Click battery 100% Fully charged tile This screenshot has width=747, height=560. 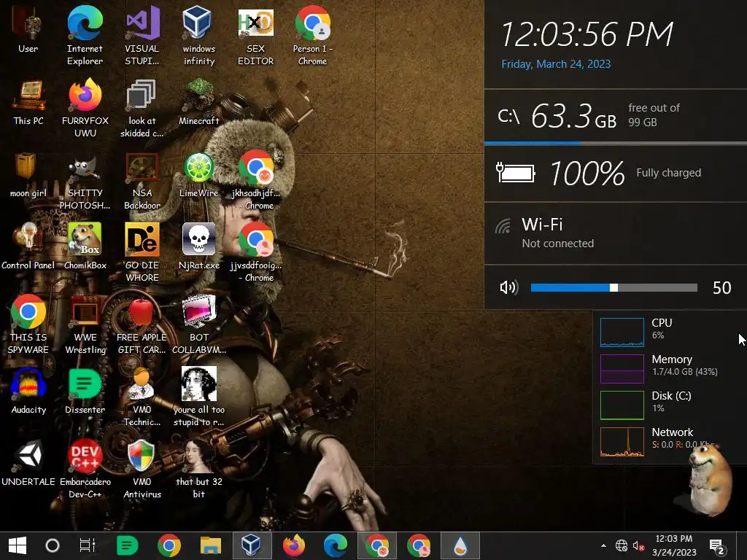tap(616, 173)
